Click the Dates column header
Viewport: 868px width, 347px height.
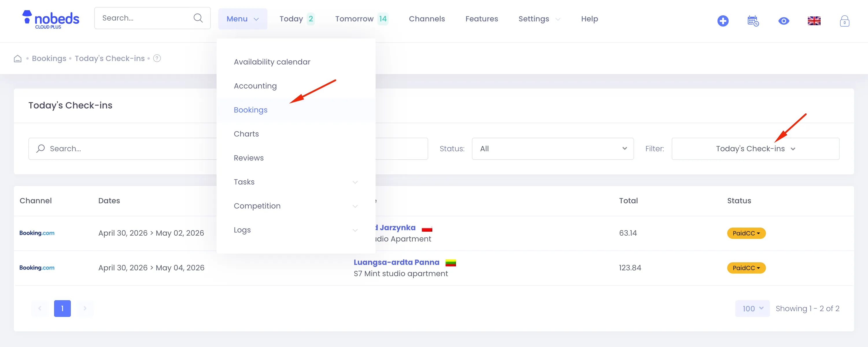click(109, 201)
